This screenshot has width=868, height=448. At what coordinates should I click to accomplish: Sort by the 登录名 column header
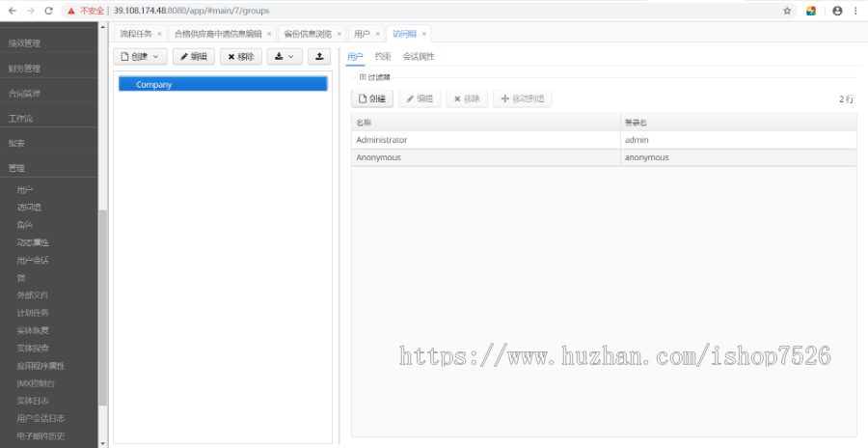click(739, 122)
